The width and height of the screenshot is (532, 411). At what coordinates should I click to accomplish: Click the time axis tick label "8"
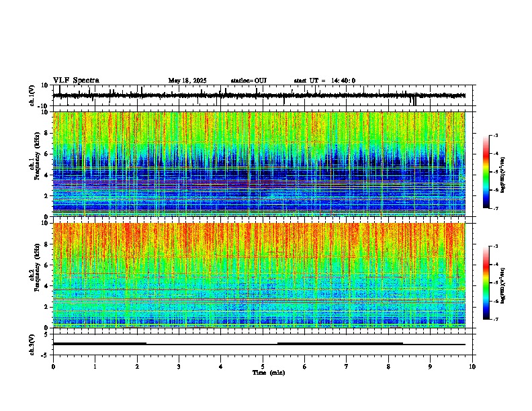click(388, 367)
